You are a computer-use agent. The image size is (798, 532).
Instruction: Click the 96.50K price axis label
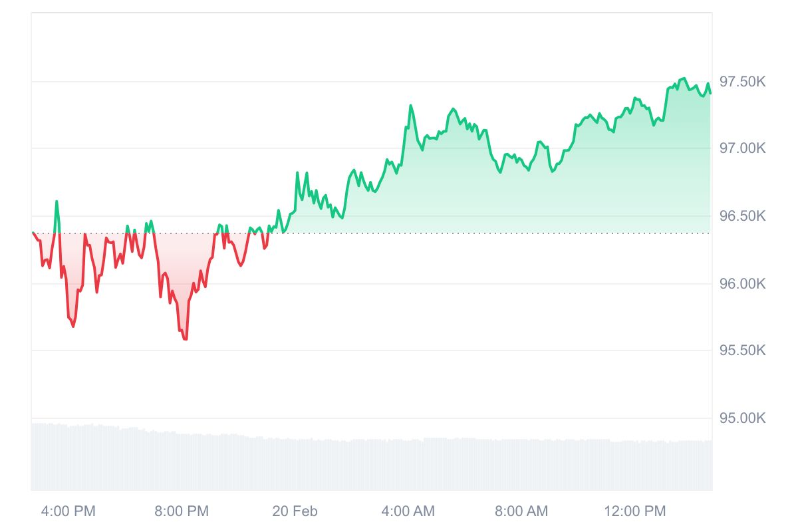pyautogui.click(x=743, y=216)
